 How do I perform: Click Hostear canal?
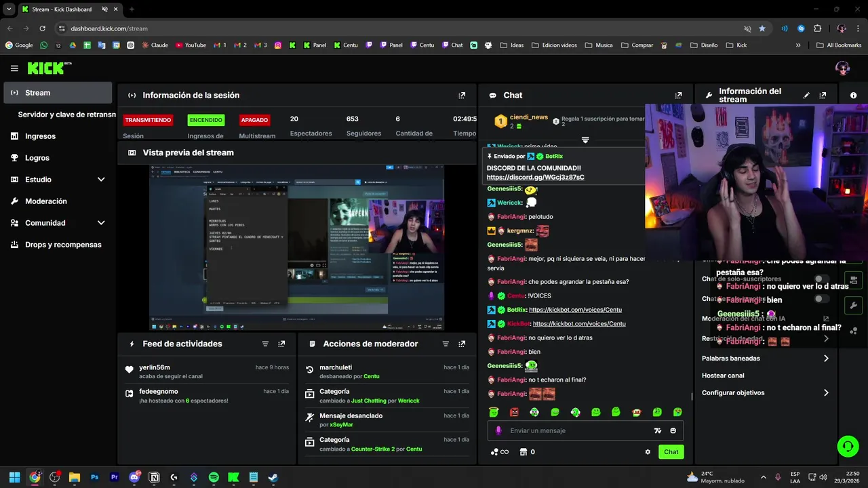coord(723,375)
